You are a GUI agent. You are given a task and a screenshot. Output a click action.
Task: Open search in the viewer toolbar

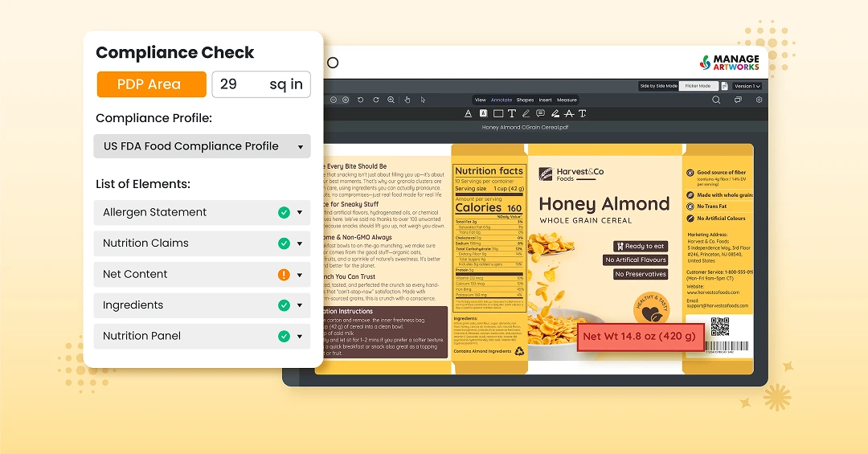pyautogui.click(x=716, y=100)
